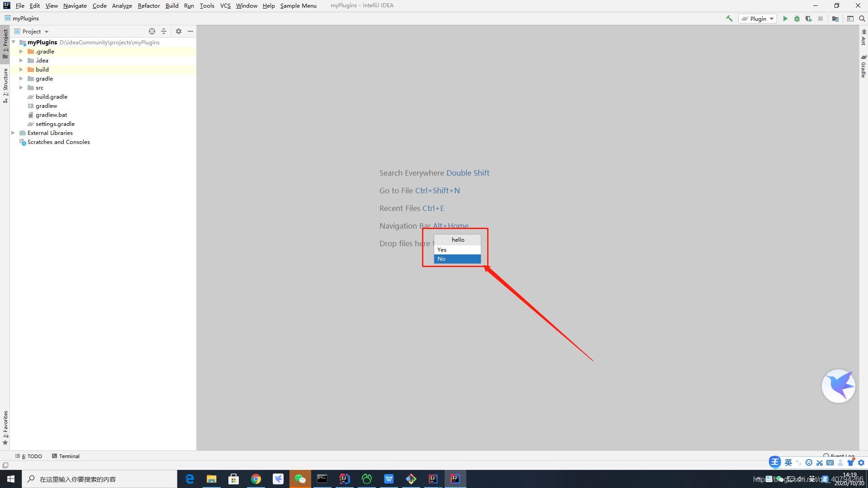Screen dimensions: 868x488
Task: Open the Plugin run configuration dropdown
Action: click(x=758, y=19)
